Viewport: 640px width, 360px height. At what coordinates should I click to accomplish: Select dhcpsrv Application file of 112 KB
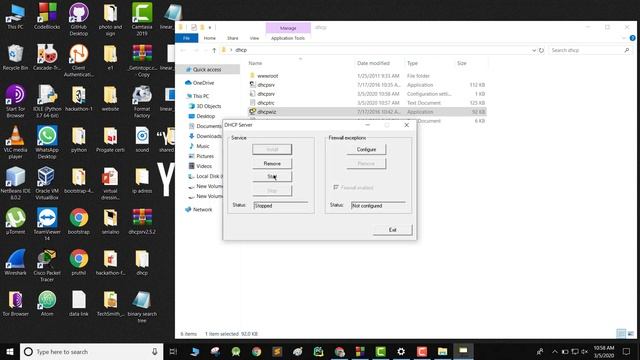266,85
